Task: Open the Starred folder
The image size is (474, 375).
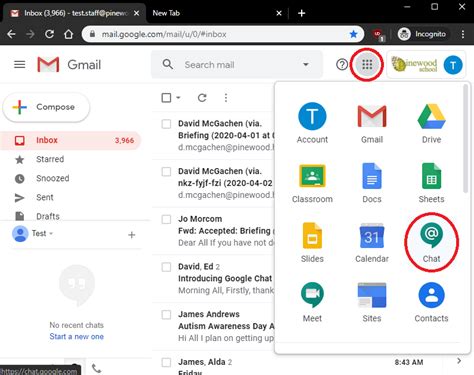Action: click(70, 159)
